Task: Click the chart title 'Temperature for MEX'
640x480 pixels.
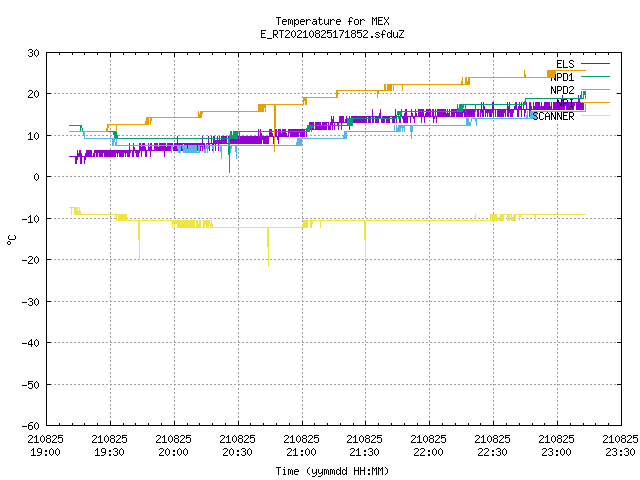Action: (x=332, y=21)
